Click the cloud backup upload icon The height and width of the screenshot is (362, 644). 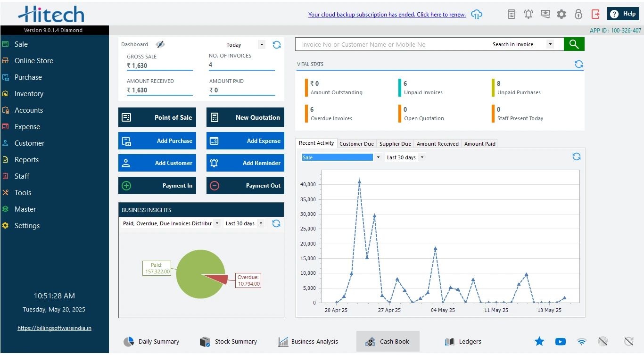pyautogui.click(x=477, y=14)
